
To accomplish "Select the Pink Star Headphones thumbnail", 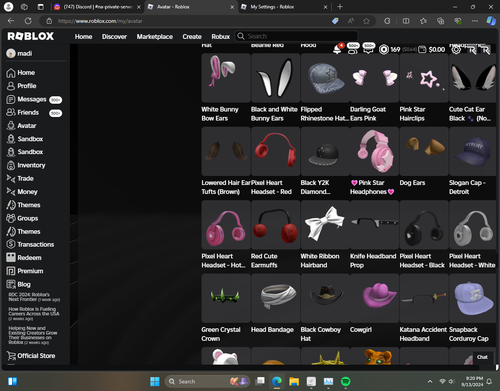I will (x=374, y=151).
